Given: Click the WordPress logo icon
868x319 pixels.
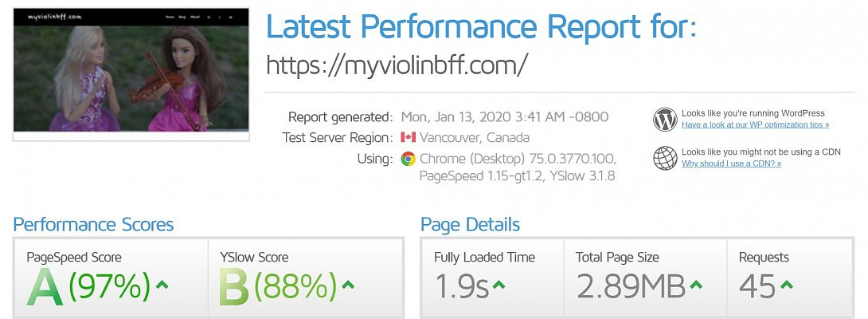Looking at the screenshot, I should (x=665, y=120).
